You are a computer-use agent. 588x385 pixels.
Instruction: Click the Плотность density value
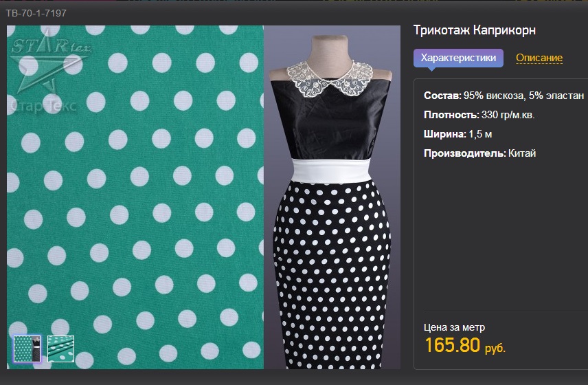tap(508, 114)
